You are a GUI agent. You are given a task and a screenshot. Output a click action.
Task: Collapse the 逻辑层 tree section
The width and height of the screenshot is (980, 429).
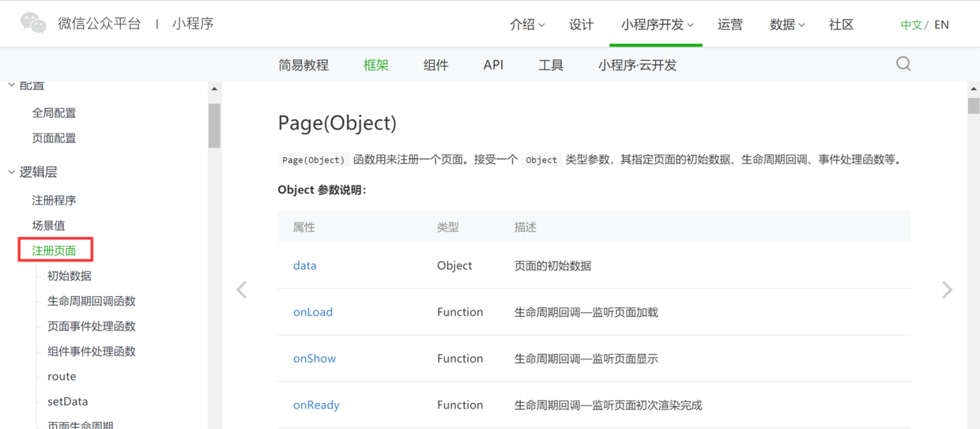point(12,171)
